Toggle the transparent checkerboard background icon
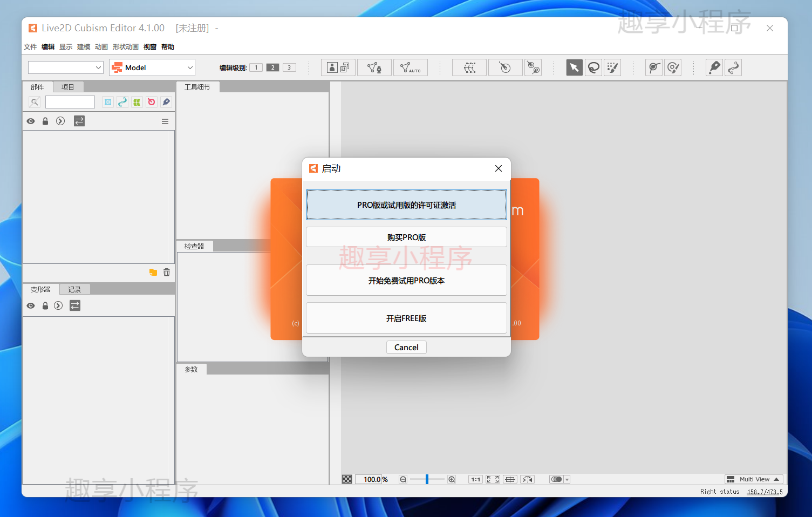This screenshot has height=517, width=812. 347,479
